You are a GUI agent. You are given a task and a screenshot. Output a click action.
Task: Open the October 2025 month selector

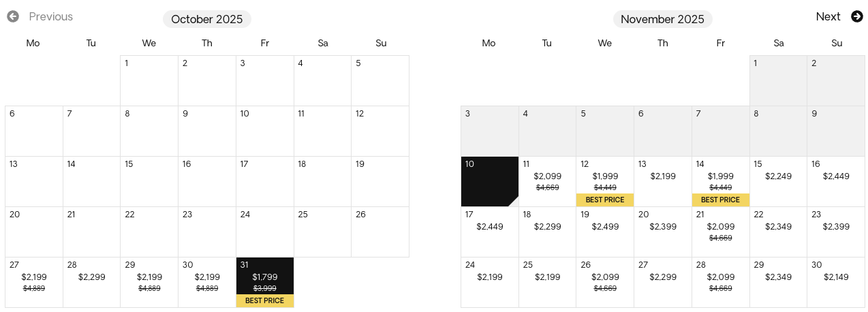coord(207,19)
